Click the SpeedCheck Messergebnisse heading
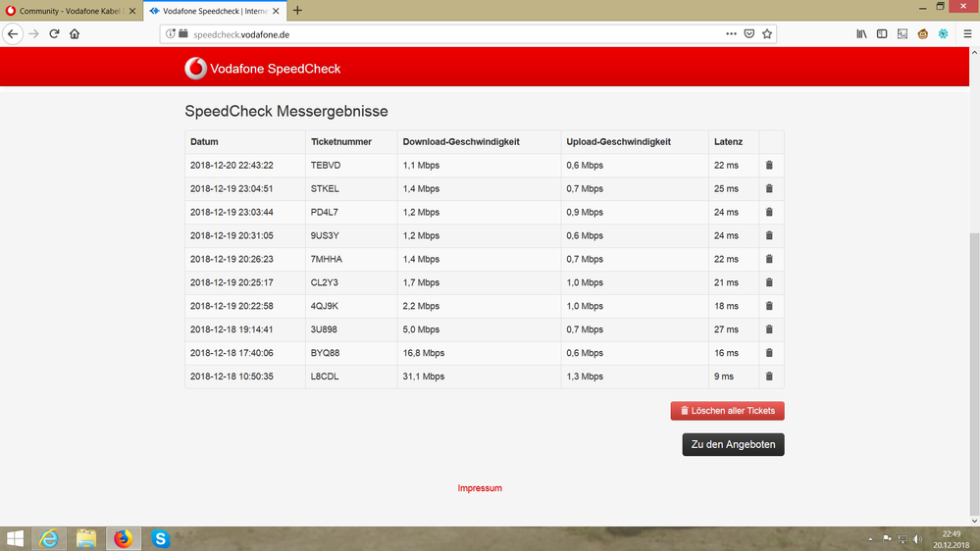The height and width of the screenshot is (551, 980). point(286,111)
